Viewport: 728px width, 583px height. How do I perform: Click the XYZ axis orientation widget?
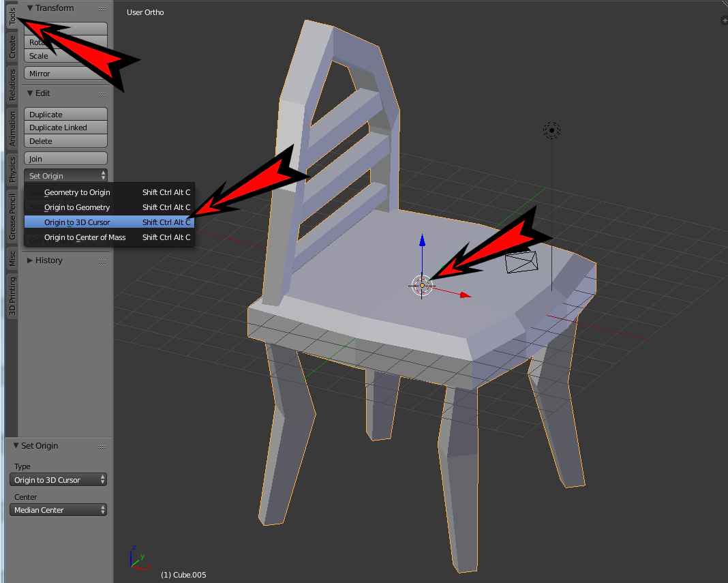[140, 558]
